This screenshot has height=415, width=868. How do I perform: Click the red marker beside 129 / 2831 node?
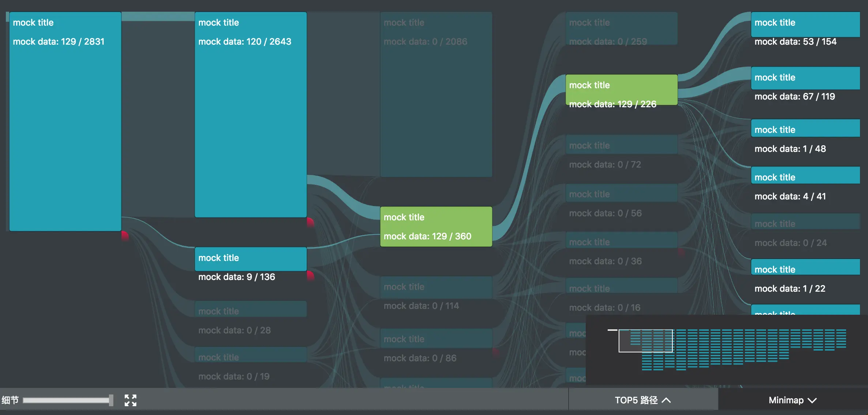[125, 235]
